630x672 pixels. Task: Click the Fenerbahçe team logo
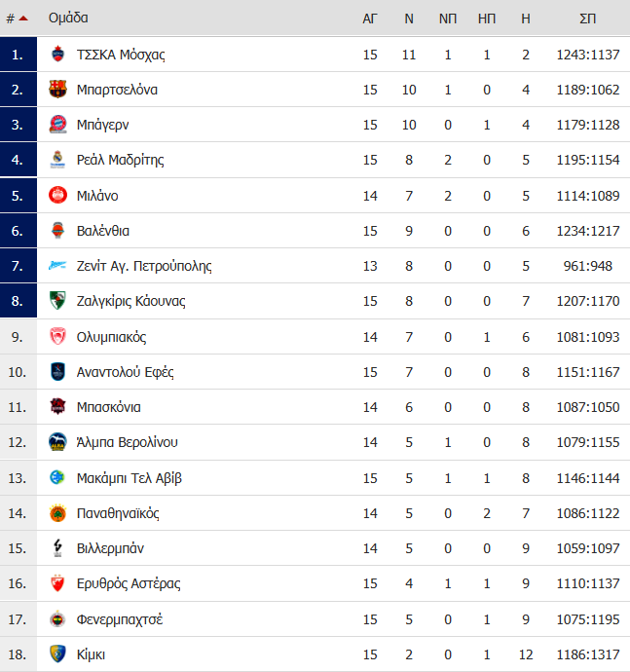coord(57,619)
